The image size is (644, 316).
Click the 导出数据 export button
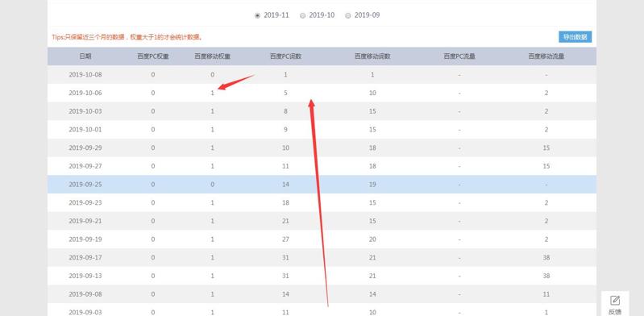tap(575, 37)
